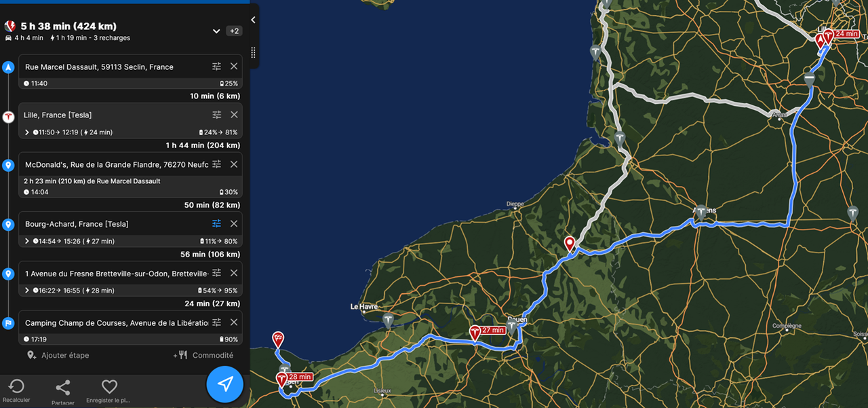Click Ajouter étape to add waypoint
This screenshot has height=408, width=868.
[58, 355]
